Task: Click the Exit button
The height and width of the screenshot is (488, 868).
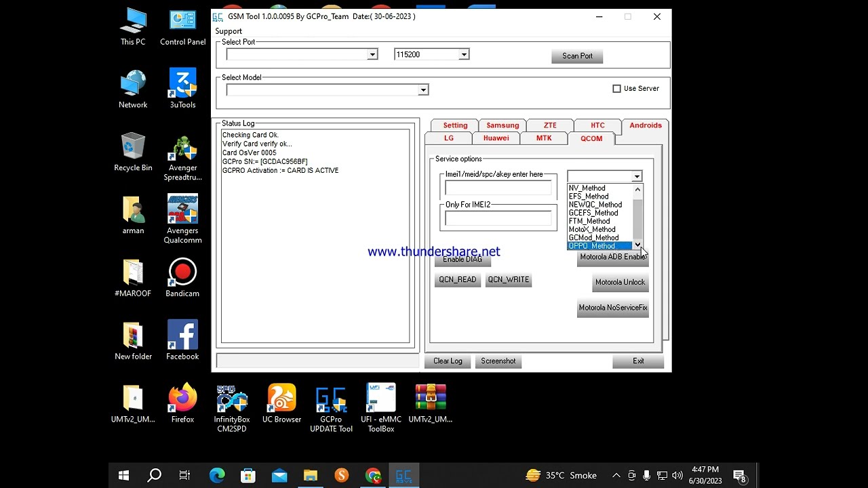Action: 638,361
